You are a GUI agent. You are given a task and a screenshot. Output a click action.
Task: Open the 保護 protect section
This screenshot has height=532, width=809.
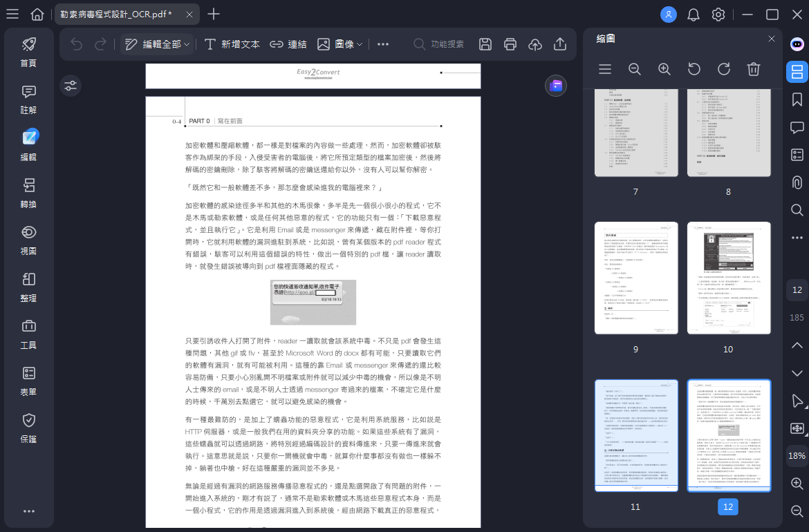click(28, 429)
